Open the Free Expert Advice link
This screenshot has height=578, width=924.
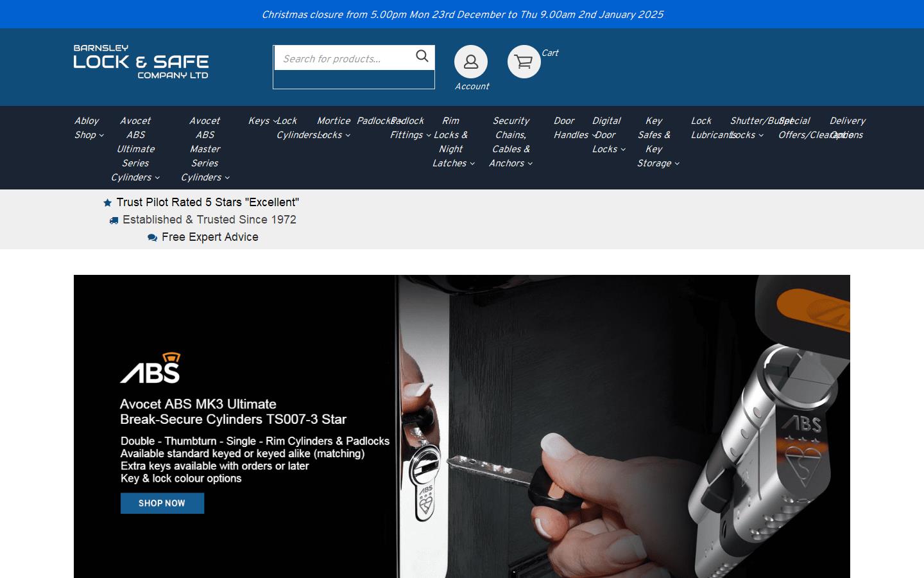210,237
